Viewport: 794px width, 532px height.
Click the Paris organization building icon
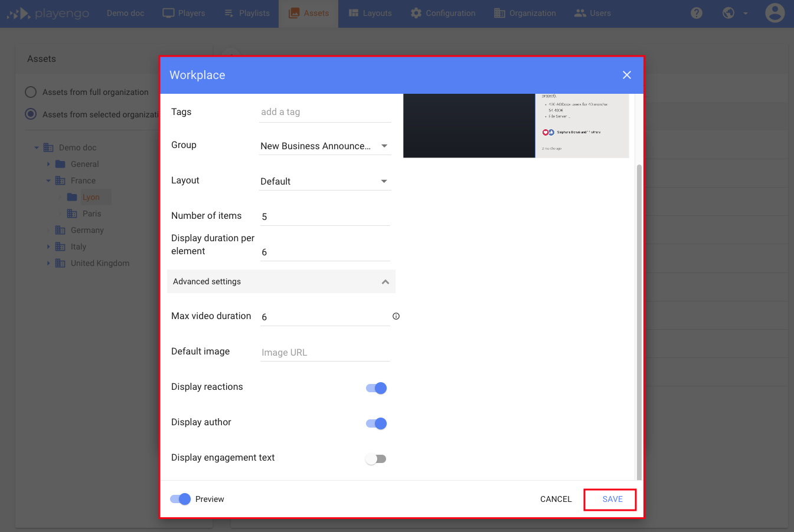click(72, 214)
